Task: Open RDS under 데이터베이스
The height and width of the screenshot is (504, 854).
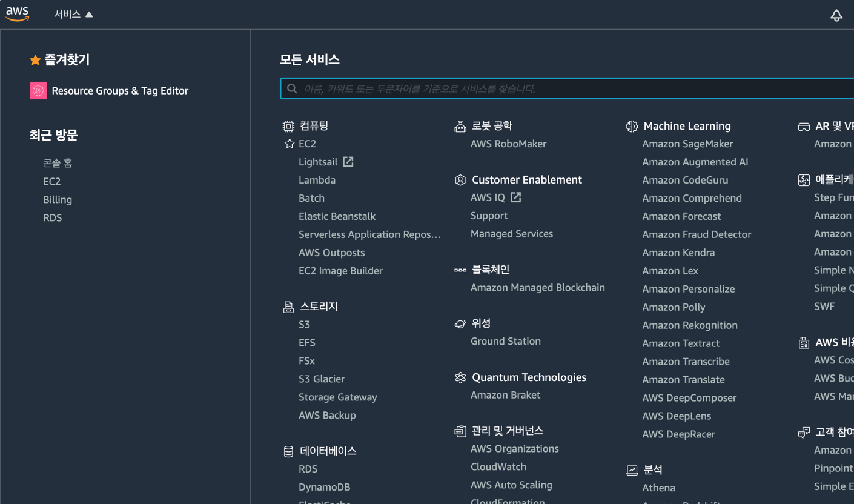Action: point(308,469)
